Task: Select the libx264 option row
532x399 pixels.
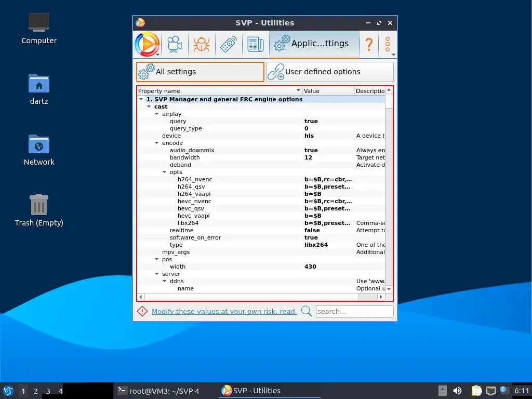Action: tap(261, 223)
